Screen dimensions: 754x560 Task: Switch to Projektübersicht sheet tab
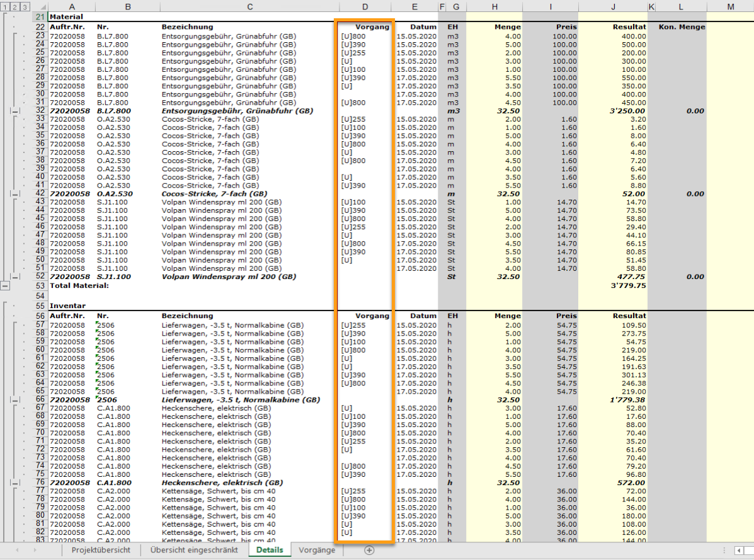101,550
